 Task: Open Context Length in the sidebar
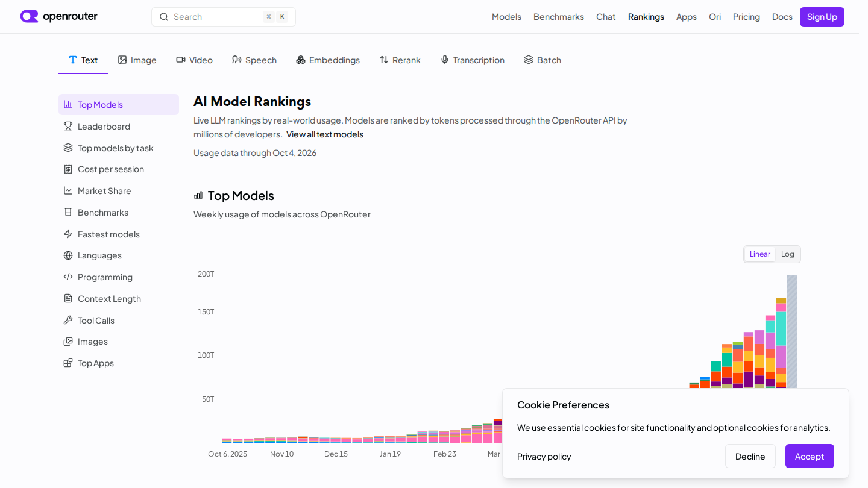pos(119,298)
